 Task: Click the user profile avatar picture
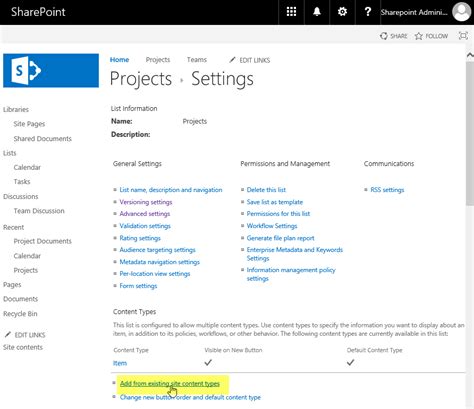461,12
